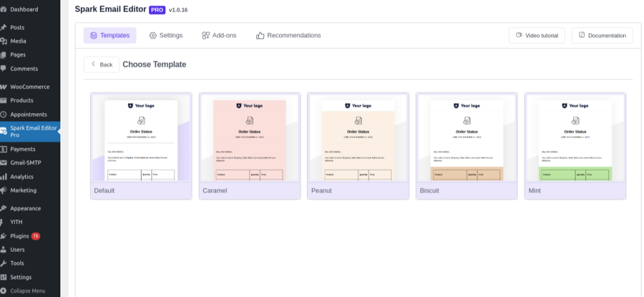Click the Comments bubble icon
This screenshot has width=644, height=297.
[x=3, y=68]
